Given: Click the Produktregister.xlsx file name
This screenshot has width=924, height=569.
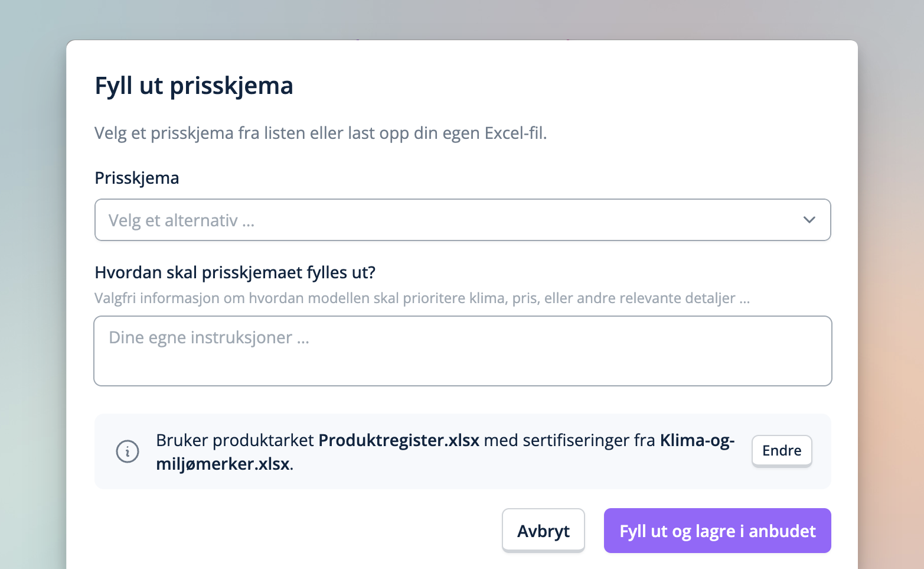Looking at the screenshot, I should point(398,440).
